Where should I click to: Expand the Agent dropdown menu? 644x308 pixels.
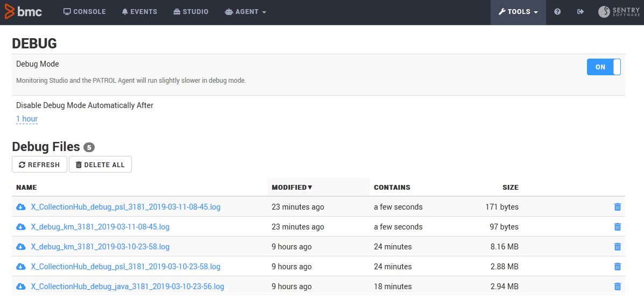point(245,12)
